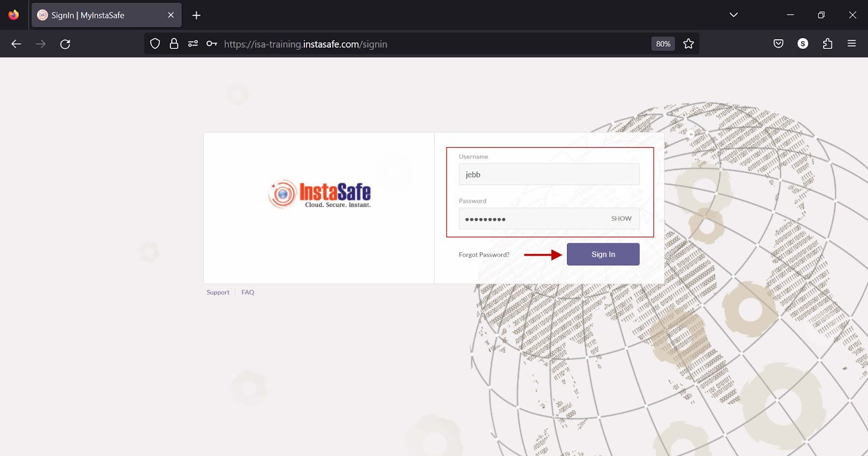The height and width of the screenshot is (456, 868).
Task: Click the Username field containing jebb
Action: pos(548,175)
